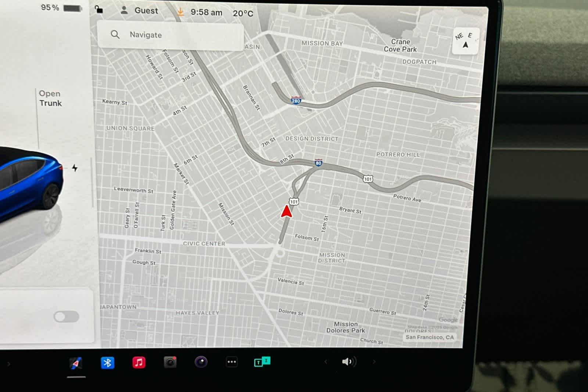Image resolution: width=588 pixels, height=392 pixels.
Task: Tap the I-80 highway shield
Action: 319,162
